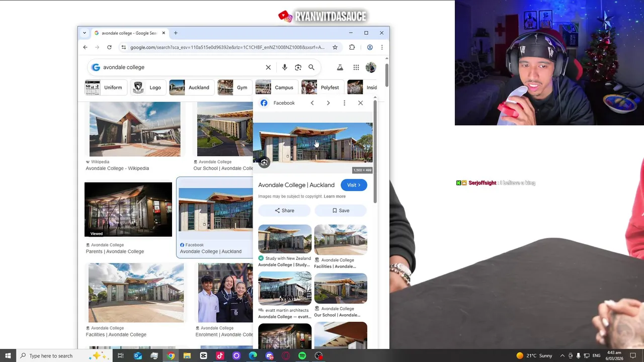Click the preview panel scrollbar
The image size is (644, 362).
pyautogui.click(x=375, y=151)
